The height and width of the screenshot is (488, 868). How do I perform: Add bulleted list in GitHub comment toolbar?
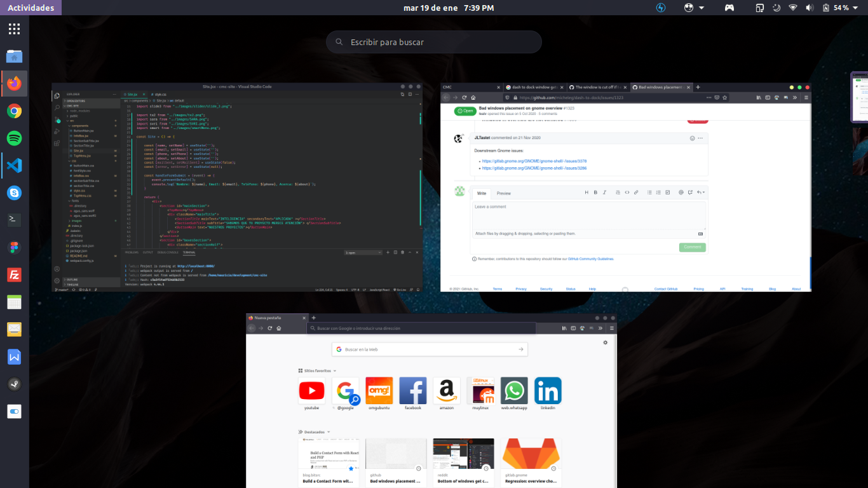pos(649,192)
